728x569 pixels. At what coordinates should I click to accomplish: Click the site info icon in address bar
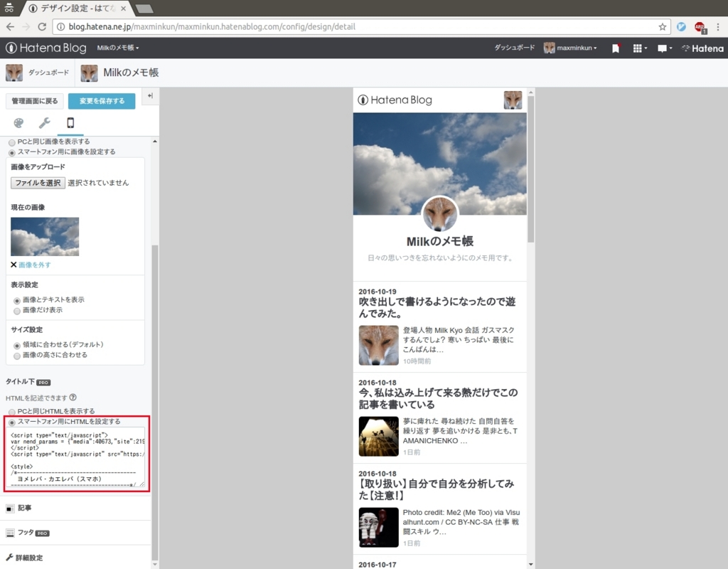[x=60, y=27]
